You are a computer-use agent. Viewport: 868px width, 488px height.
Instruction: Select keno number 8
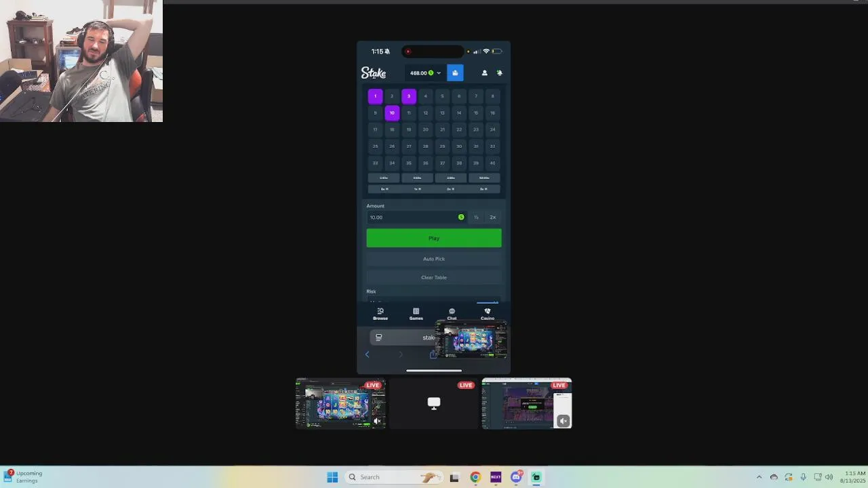tap(493, 96)
